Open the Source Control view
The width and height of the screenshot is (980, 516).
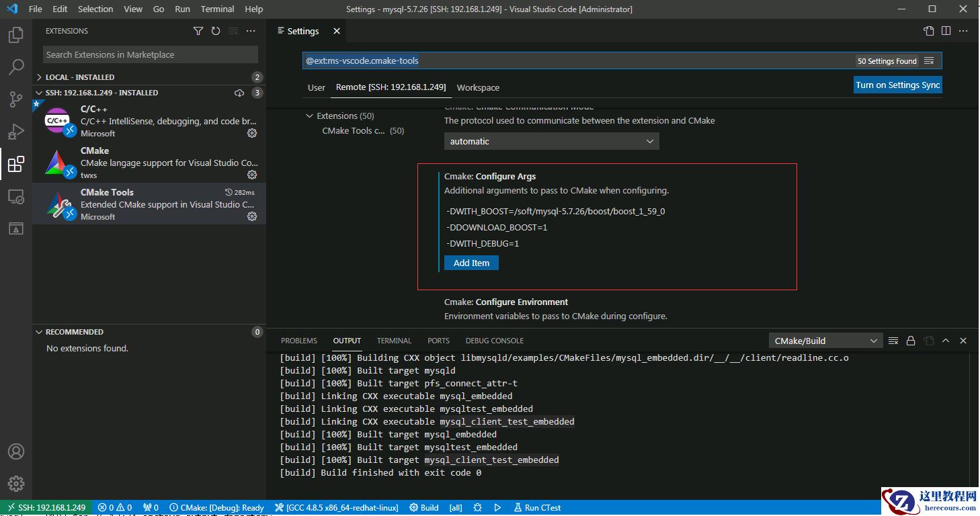pyautogui.click(x=16, y=99)
